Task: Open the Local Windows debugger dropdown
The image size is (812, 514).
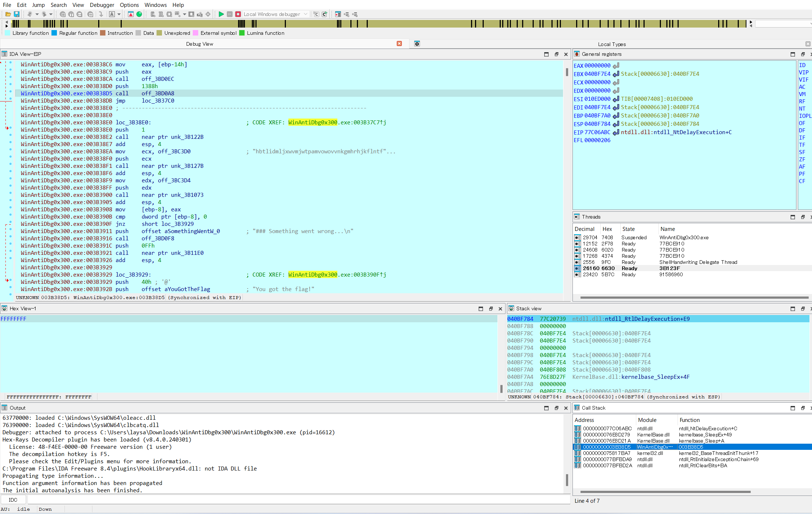Action: pos(305,14)
